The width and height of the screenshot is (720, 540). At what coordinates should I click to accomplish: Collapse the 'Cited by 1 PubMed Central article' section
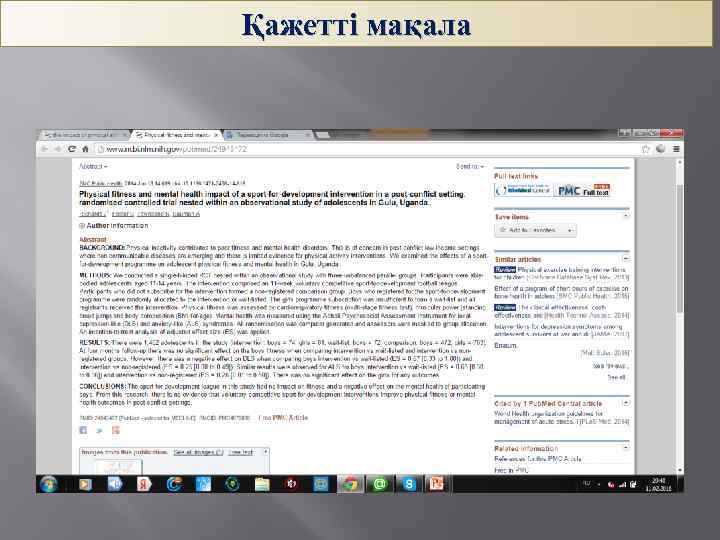point(626,403)
